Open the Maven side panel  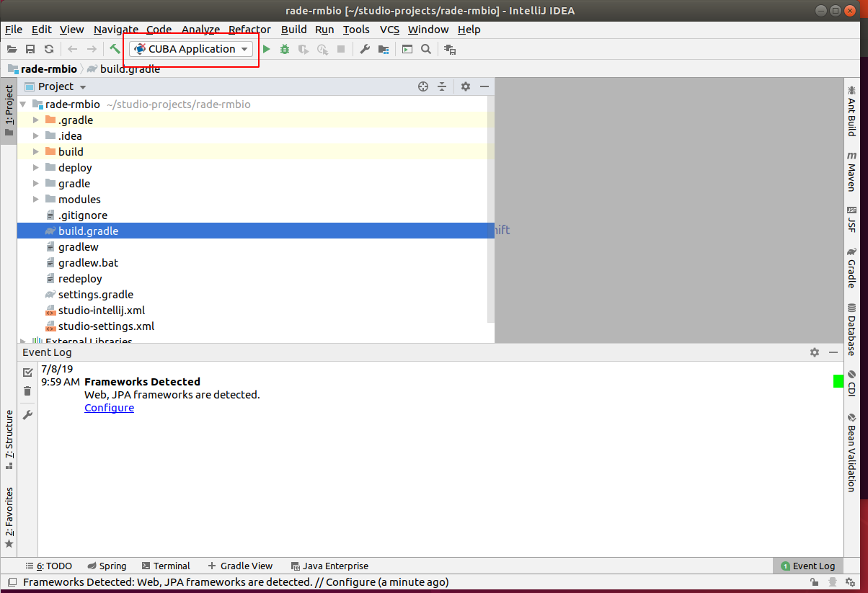pyautogui.click(x=851, y=171)
